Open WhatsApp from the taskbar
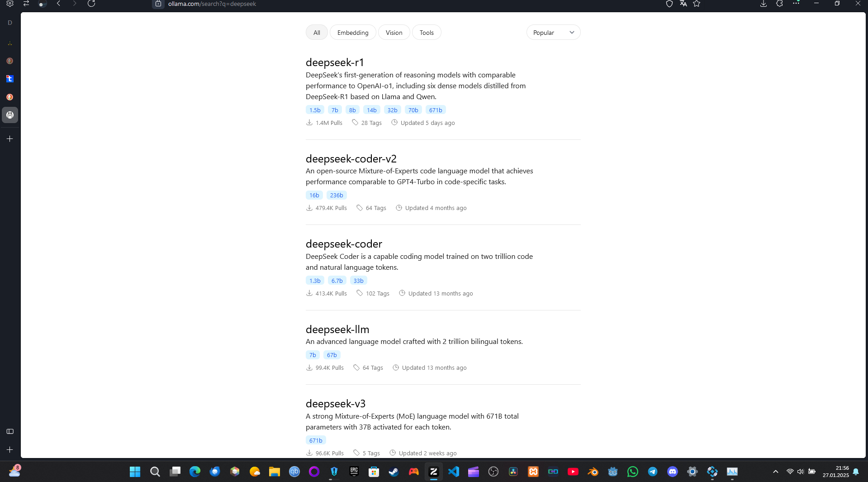The height and width of the screenshot is (482, 868). pos(633,472)
